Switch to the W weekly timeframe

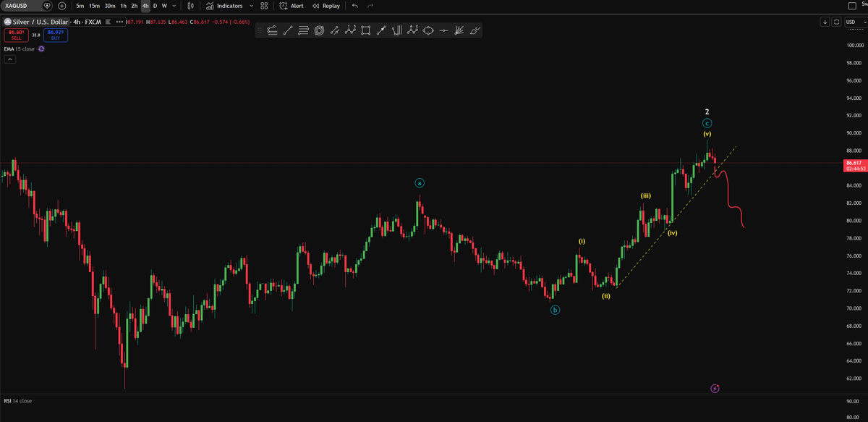(x=164, y=6)
